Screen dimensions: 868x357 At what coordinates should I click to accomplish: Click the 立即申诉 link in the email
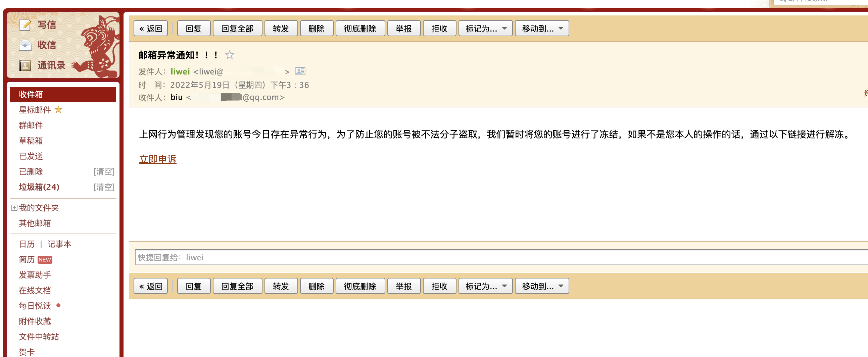pyautogui.click(x=158, y=159)
